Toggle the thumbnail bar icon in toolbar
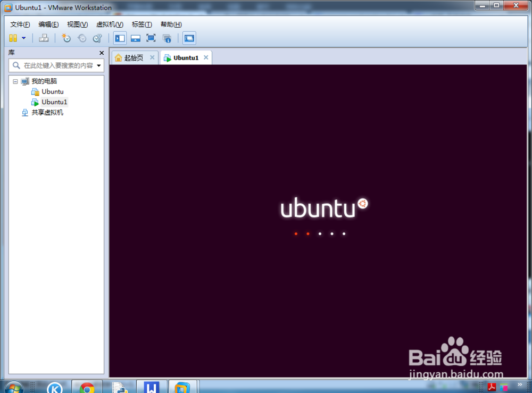532x393 pixels. pos(135,38)
